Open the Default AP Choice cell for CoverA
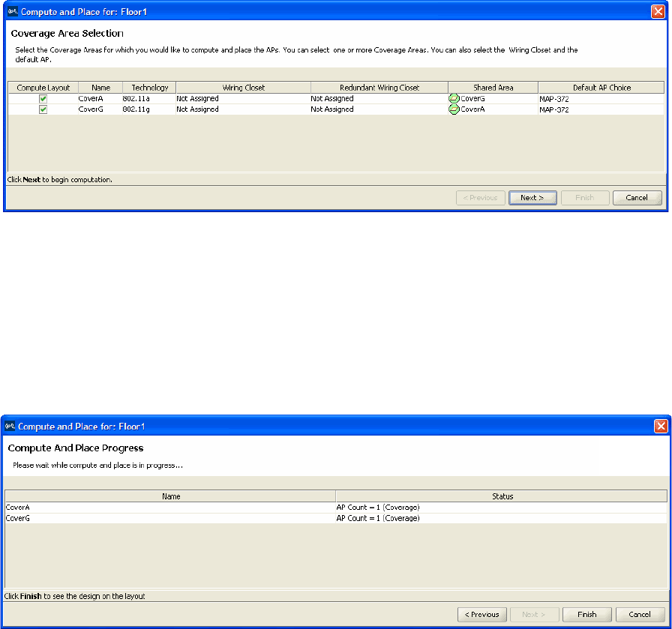Viewport: 672px width, 629px height. [600, 98]
